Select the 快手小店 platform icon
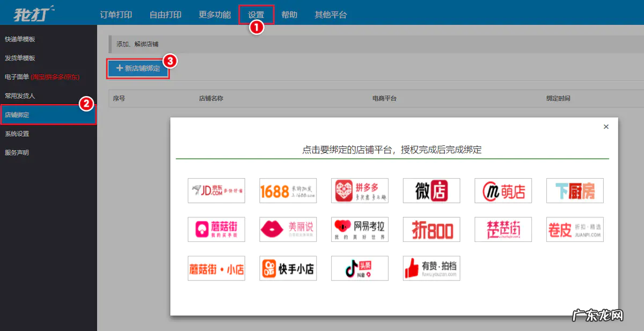644x331 pixels. pos(288,268)
